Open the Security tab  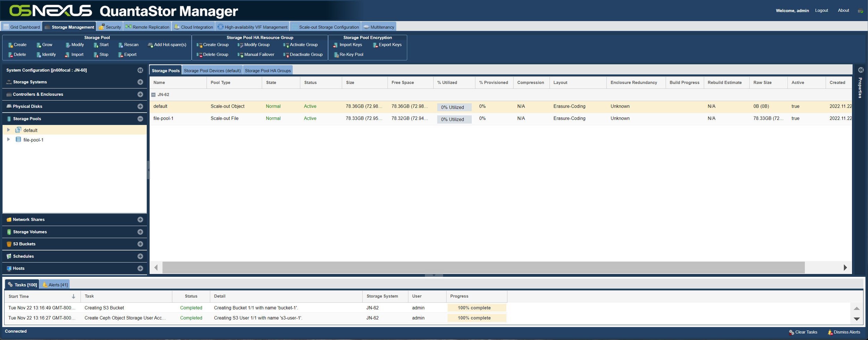[110, 27]
